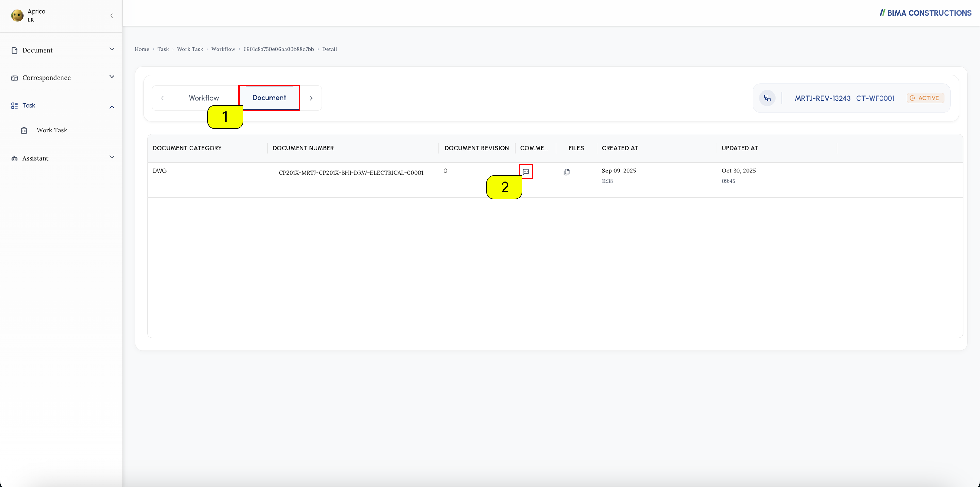Go to Home in the breadcrumb
The image size is (980, 487).
click(142, 49)
